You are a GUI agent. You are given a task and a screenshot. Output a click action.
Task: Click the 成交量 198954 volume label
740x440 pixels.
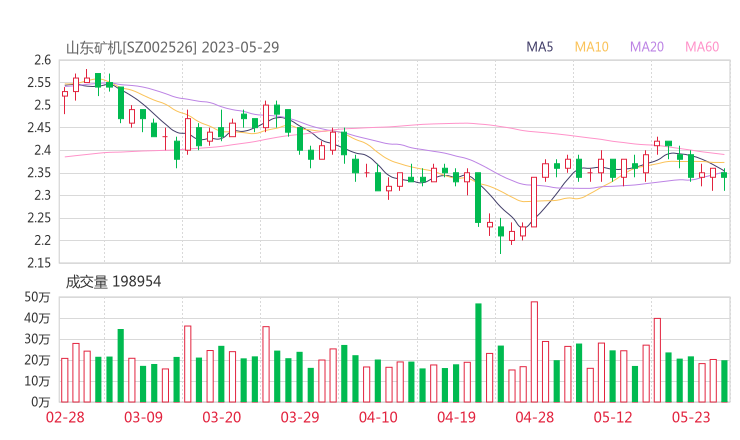click(x=113, y=282)
